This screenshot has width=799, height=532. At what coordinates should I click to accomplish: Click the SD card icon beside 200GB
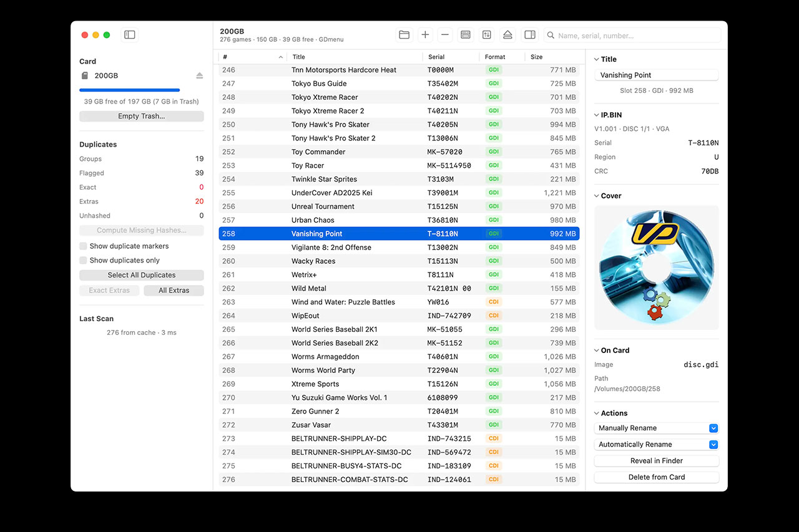[x=85, y=75]
